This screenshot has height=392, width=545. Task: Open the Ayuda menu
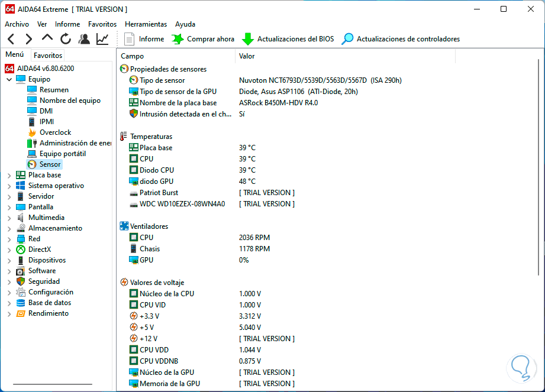point(185,24)
